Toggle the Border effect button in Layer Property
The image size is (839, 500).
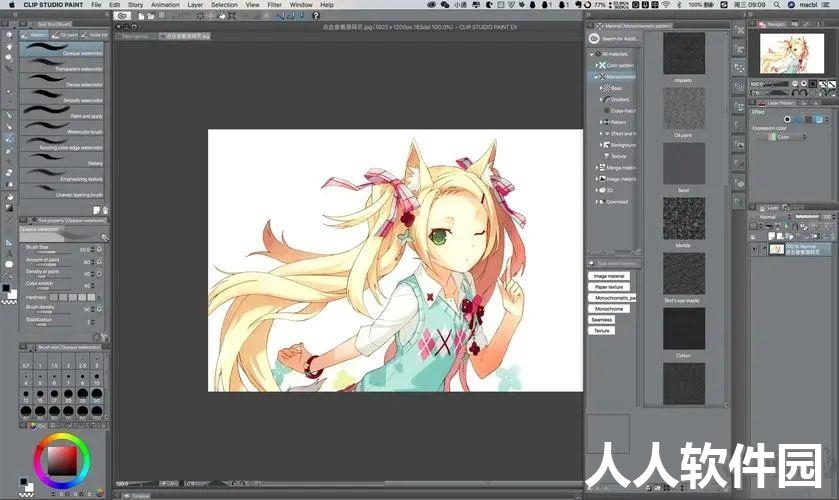click(x=787, y=119)
